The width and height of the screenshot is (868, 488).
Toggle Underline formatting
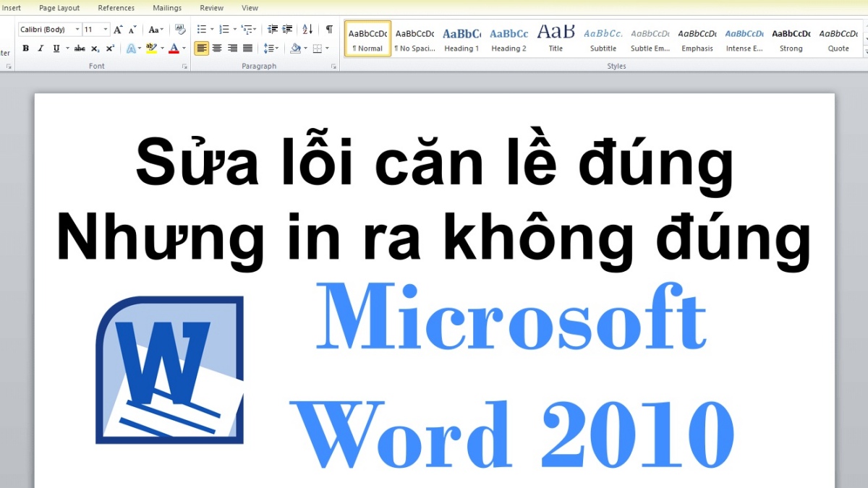[x=56, y=48]
